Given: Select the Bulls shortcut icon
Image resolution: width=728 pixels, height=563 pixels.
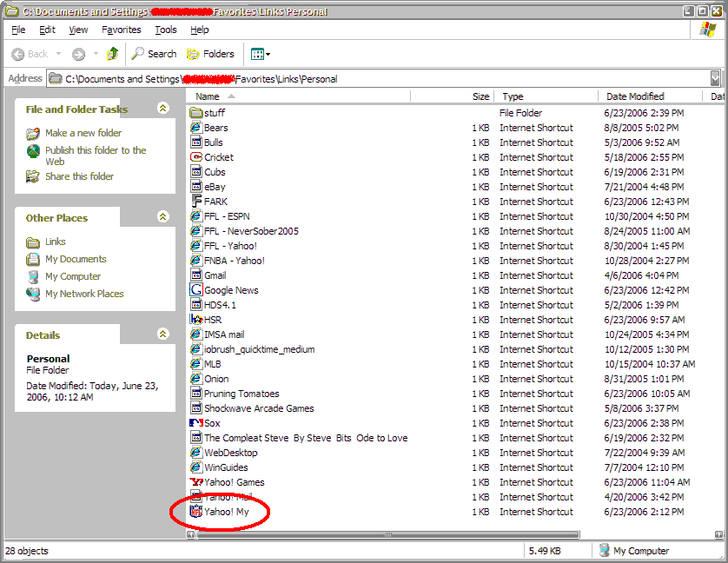Looking at the screenshot, I should [196, 142].
